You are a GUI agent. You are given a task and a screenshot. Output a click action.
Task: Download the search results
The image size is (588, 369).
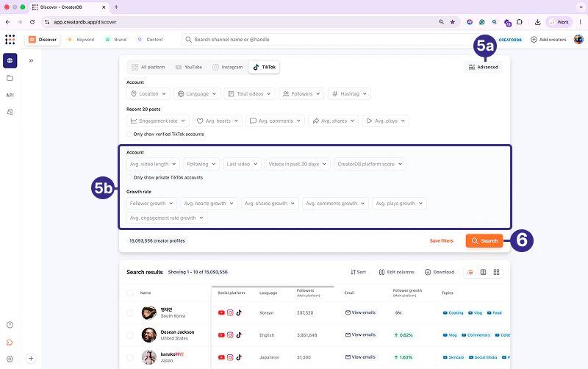439,272
